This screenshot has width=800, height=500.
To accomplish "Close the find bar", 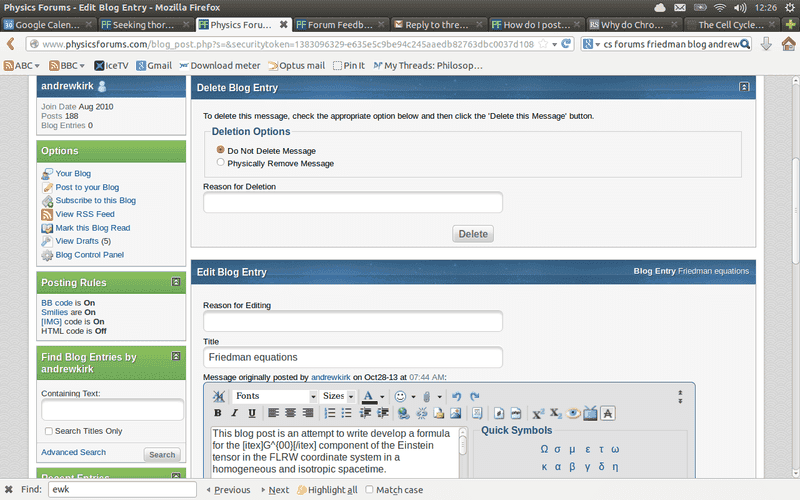I will (9, 489).
